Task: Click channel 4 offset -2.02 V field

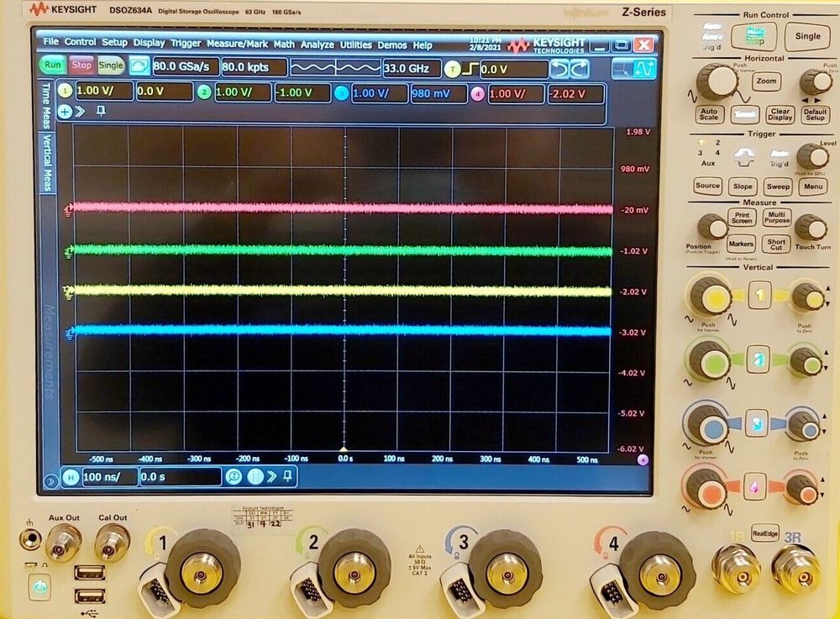Action: coord(575,94)
